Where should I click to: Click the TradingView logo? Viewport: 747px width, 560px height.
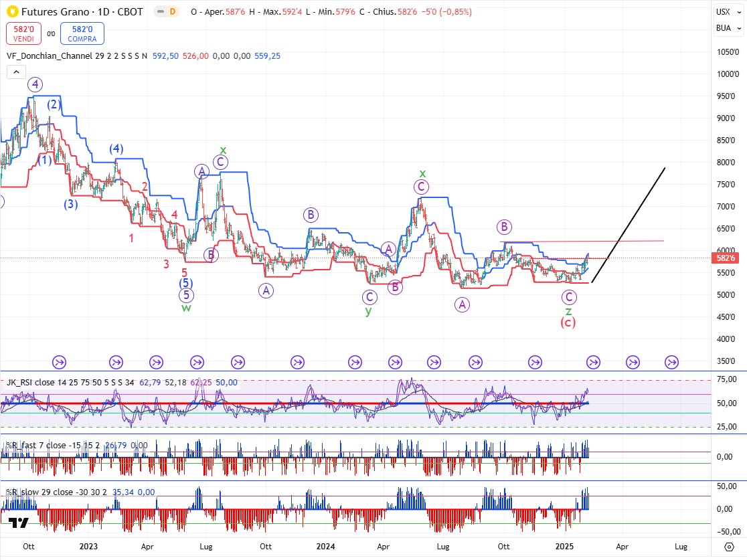(19, 523)
